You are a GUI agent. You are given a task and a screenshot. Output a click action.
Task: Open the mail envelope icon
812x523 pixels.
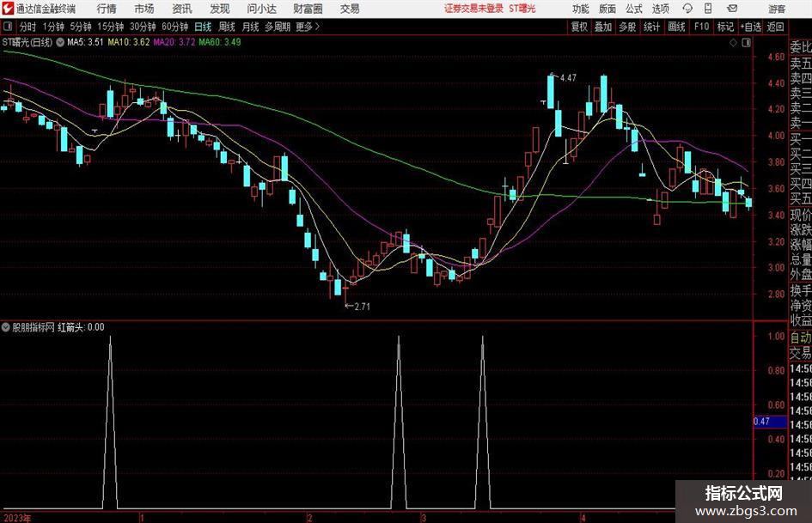[x=732, y=9]
